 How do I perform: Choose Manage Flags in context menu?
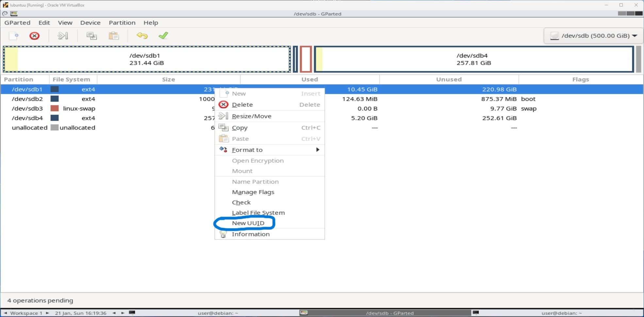(270, 192)
